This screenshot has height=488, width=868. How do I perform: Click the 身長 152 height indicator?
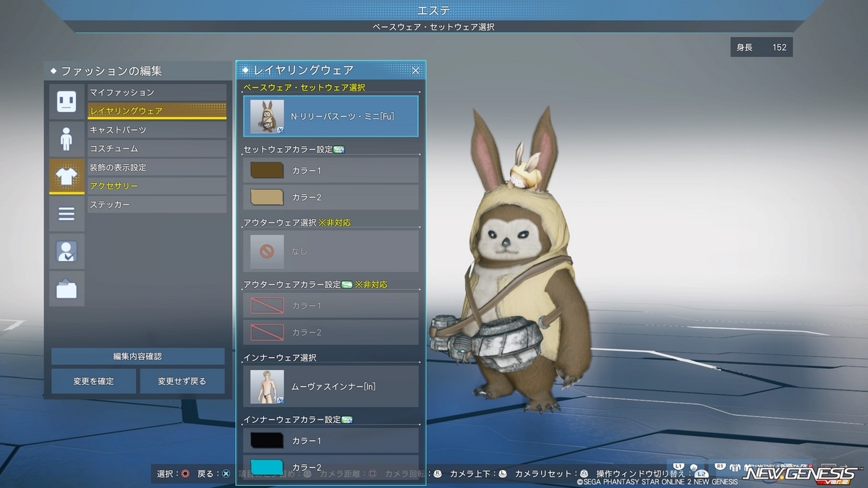(762, 48)
